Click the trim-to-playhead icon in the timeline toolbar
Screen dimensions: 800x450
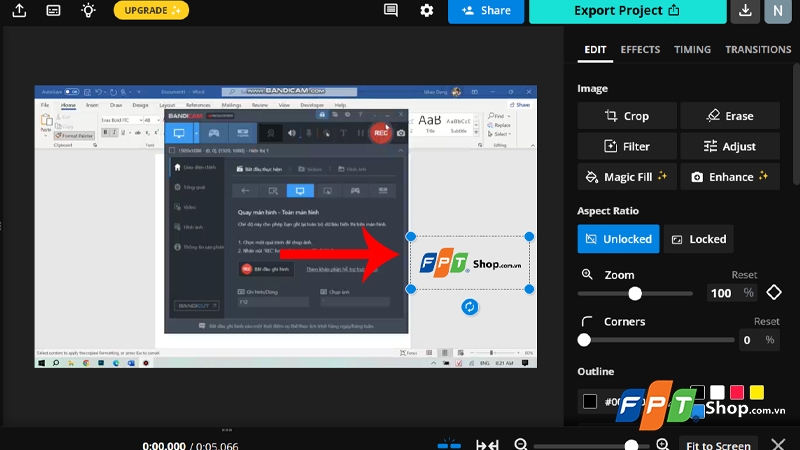487,445
